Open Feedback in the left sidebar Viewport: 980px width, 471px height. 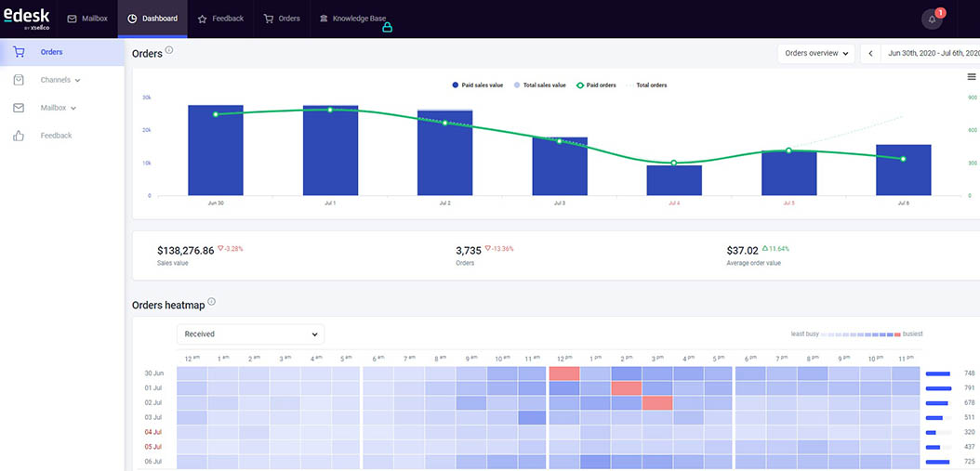point(56,135)
